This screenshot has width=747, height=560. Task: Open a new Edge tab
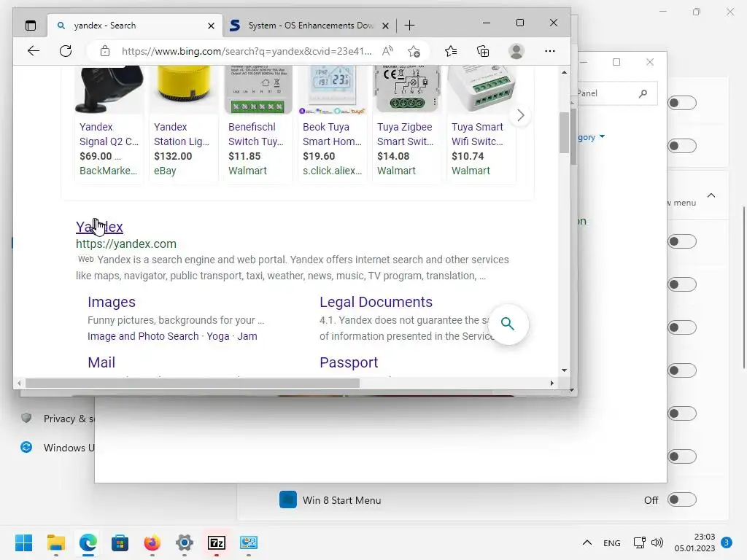pyautogui.click(x=409, y=26)
